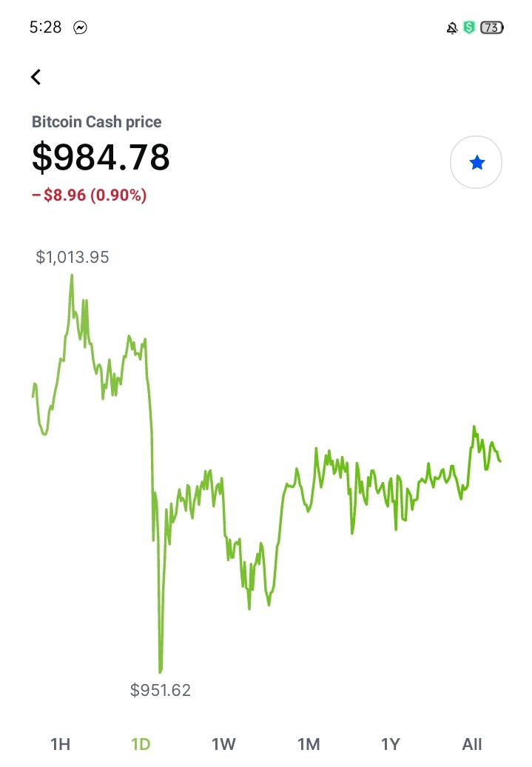Image resolution: width=532 pixels, height=767 pixels.
Task: Tap the $1,013.95 high price label
Action: [73, 257]
